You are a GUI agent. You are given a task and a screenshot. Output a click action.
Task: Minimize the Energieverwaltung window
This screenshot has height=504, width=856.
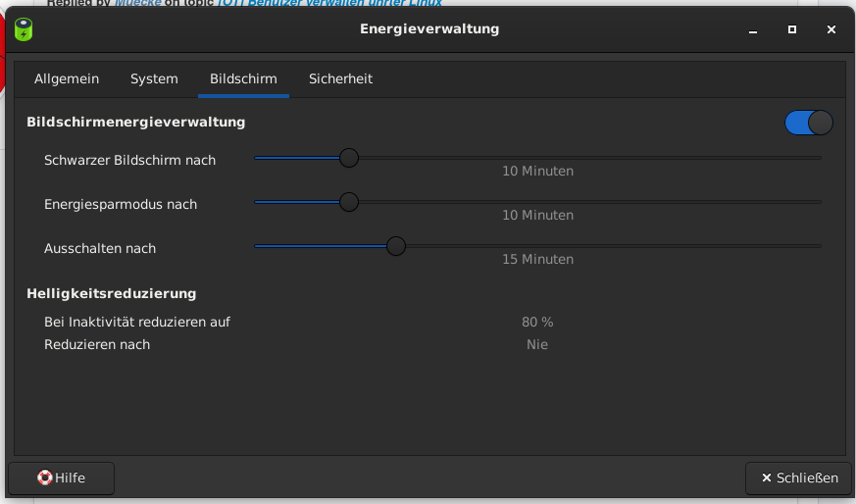pyautogui.click(x=753, y=30)
